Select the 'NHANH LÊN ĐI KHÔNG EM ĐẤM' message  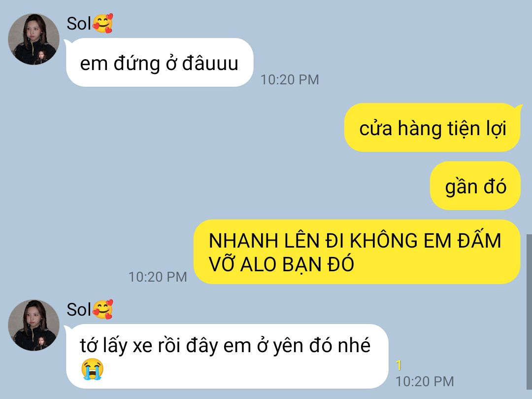(x=357, y=252)
